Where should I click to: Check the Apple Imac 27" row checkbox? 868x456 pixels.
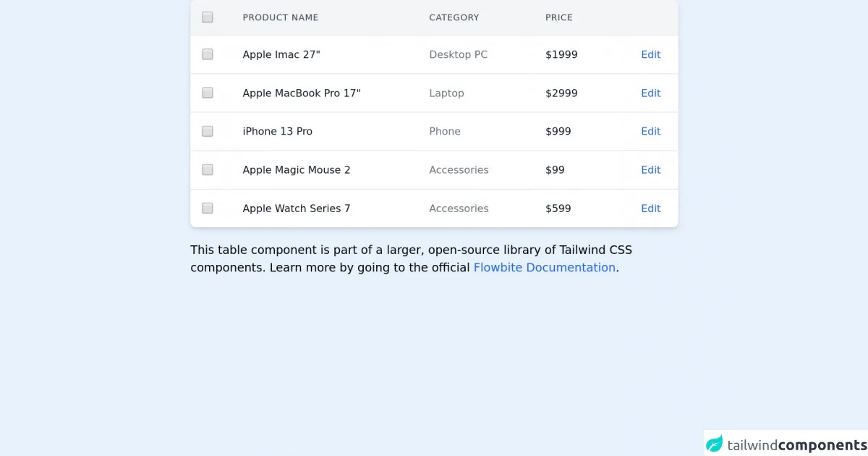tap(208, 54)
